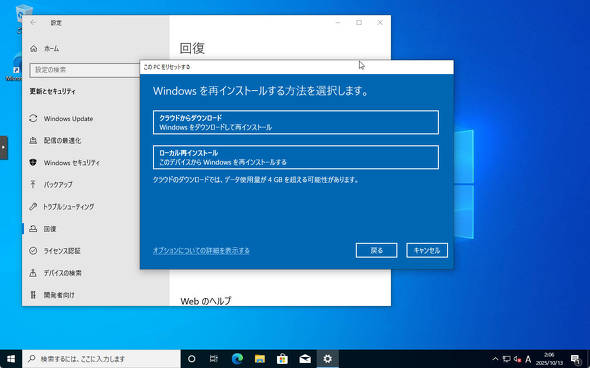The width and height of the screenshot is (590, 368).
Task: Click the taskbar search box
Action: tap(102, 359)
